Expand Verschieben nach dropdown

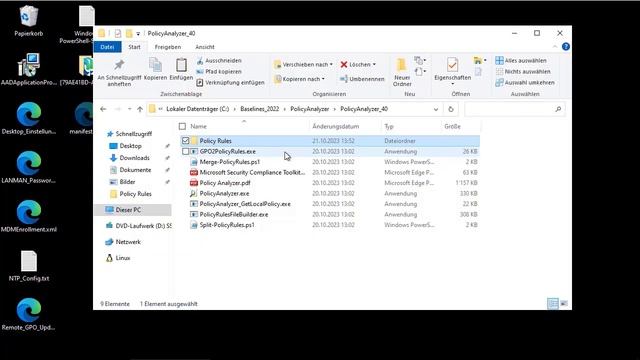coord(331,64)
